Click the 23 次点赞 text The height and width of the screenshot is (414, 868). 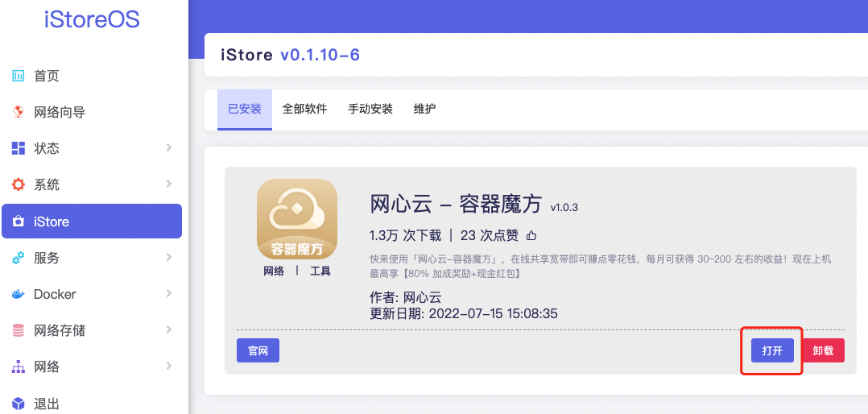click(x=490, y=236)
